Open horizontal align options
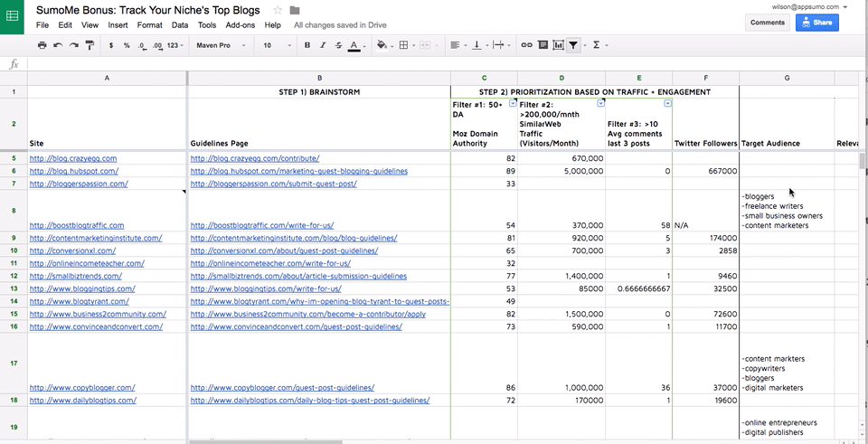Viewport: 868px width, 444px height. tap(455, 45)
